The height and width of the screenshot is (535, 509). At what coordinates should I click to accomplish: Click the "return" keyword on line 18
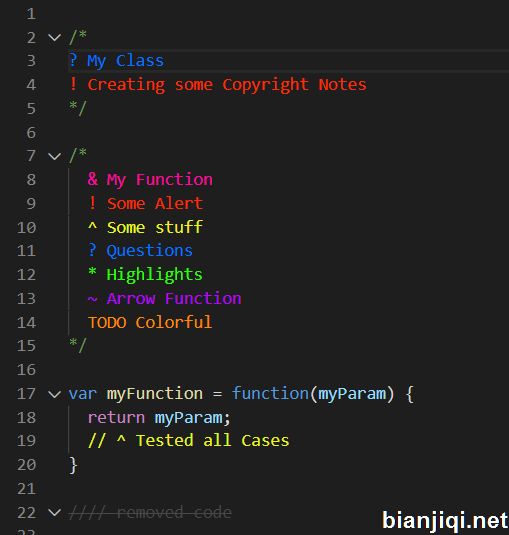[116, 418]
